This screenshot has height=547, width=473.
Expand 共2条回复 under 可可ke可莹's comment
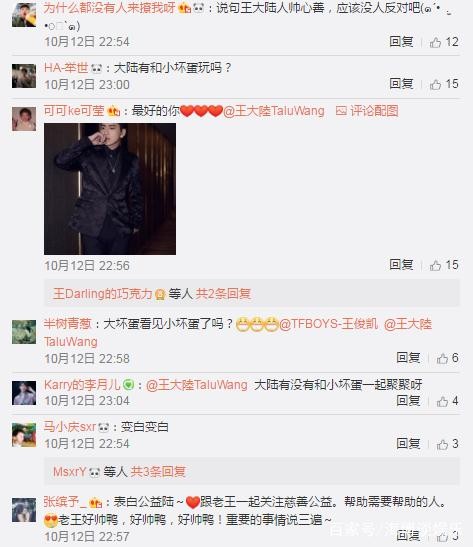(x=223, y=294)
